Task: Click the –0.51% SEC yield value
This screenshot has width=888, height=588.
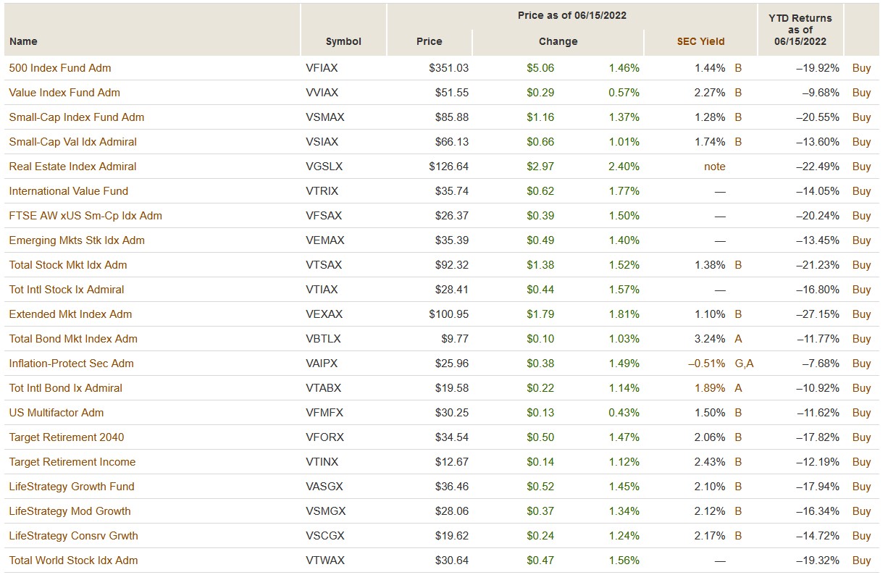Action: (706, 364)
